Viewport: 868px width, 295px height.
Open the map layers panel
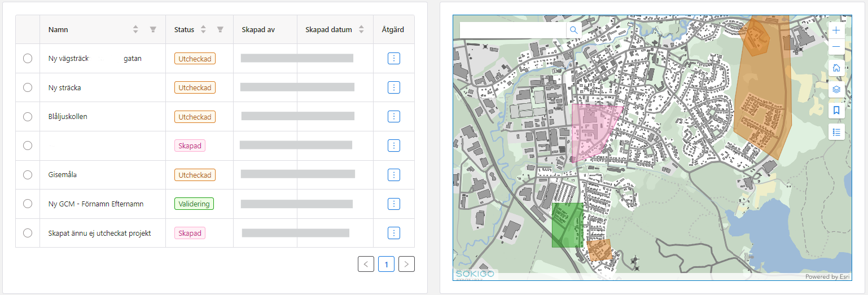point(836,89)
